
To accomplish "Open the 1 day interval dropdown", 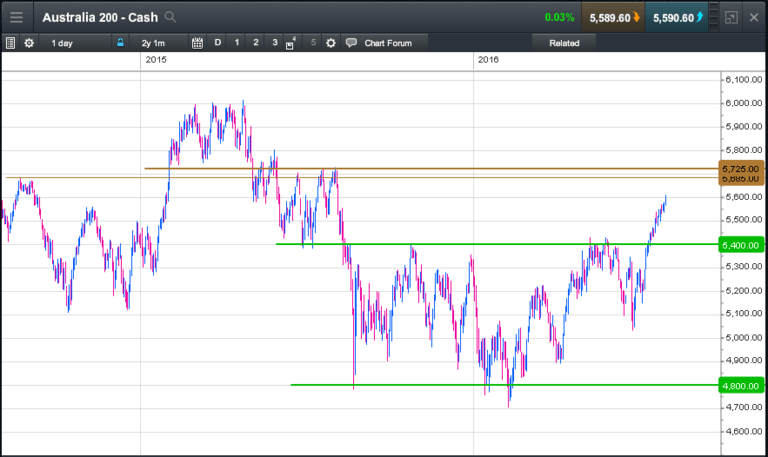I will 74,43.
